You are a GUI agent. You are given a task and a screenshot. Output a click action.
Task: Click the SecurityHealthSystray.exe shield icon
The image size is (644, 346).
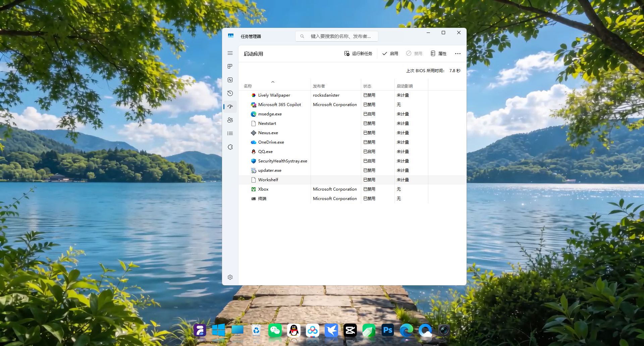tap(254, 161)
